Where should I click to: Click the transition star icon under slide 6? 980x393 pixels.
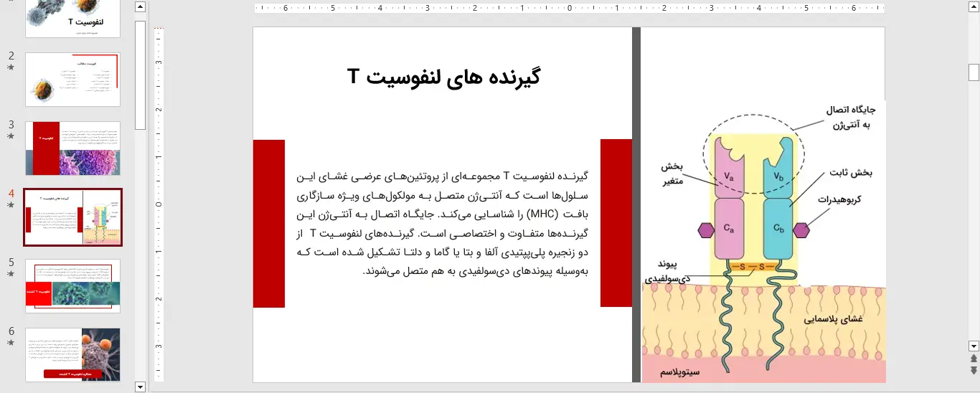[x=11, y=343]
